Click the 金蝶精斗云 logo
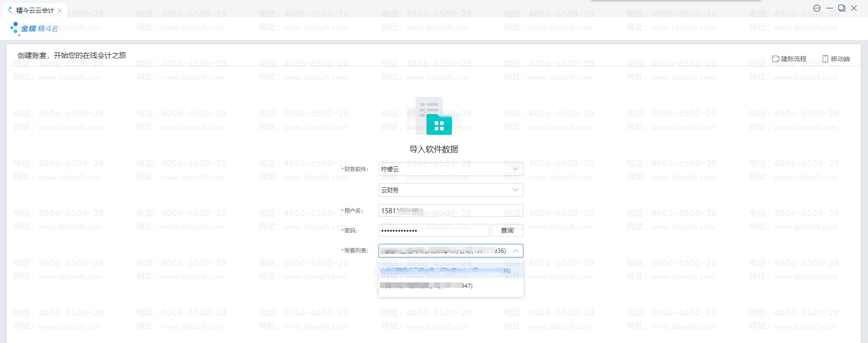Screen dimensions: 868x343 point(34,29)
